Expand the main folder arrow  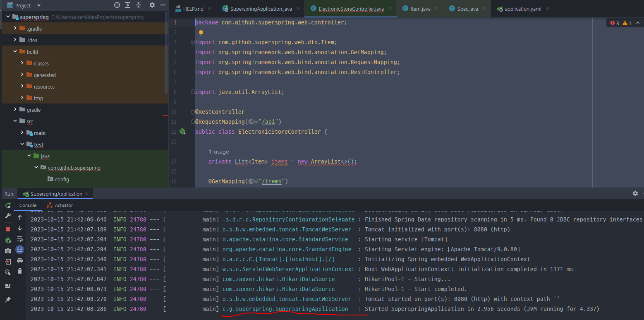click(x=22, y=133)
